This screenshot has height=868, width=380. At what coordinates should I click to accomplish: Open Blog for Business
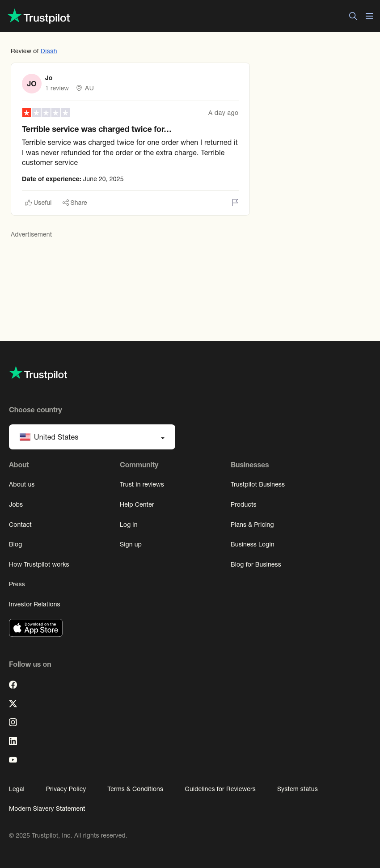click(256, 564)
